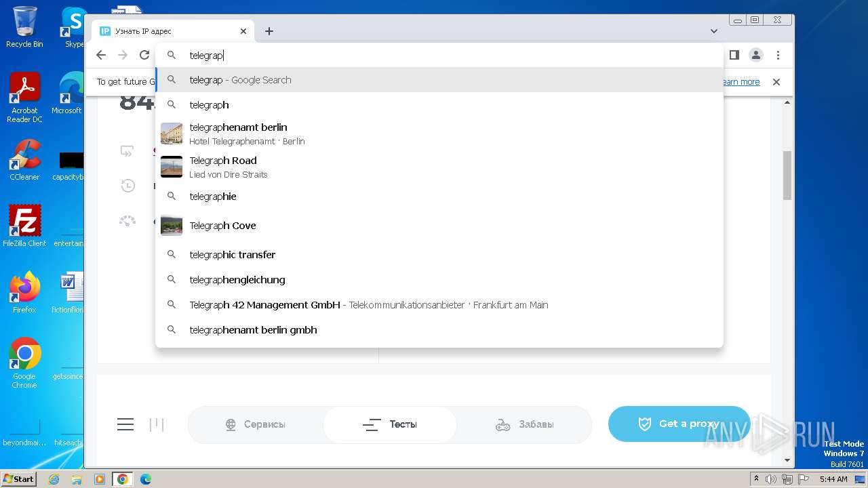This screenshot has height=488, width=868.
Task: Open the CCleaner desktop shortcut
Action: pyautogui.click(x=24, y=160)
